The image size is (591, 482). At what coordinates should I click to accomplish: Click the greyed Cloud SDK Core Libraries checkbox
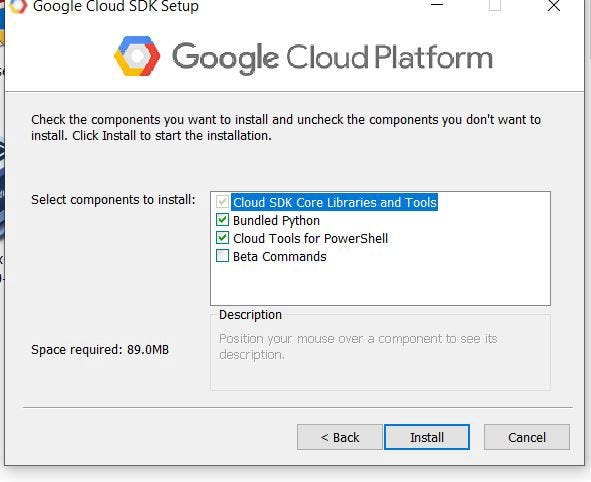222,202
